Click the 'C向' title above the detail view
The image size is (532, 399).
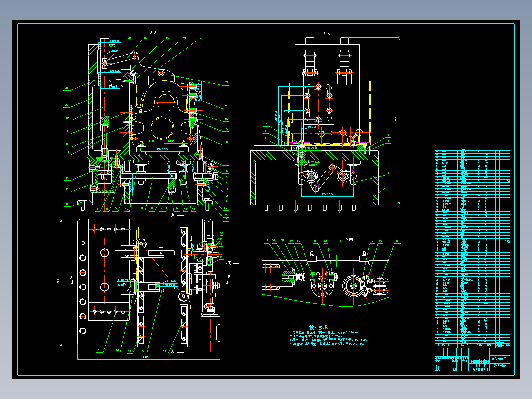(349, 239)
